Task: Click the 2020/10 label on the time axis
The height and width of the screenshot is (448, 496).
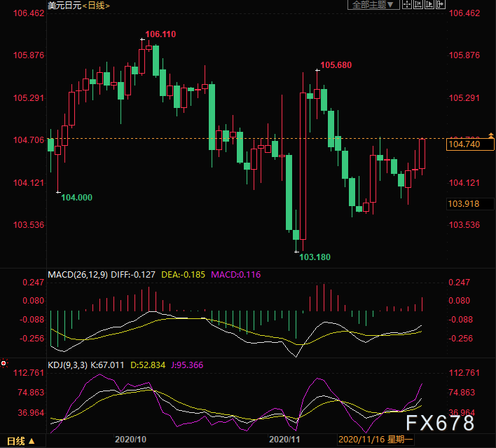Action: pos(131,440)
